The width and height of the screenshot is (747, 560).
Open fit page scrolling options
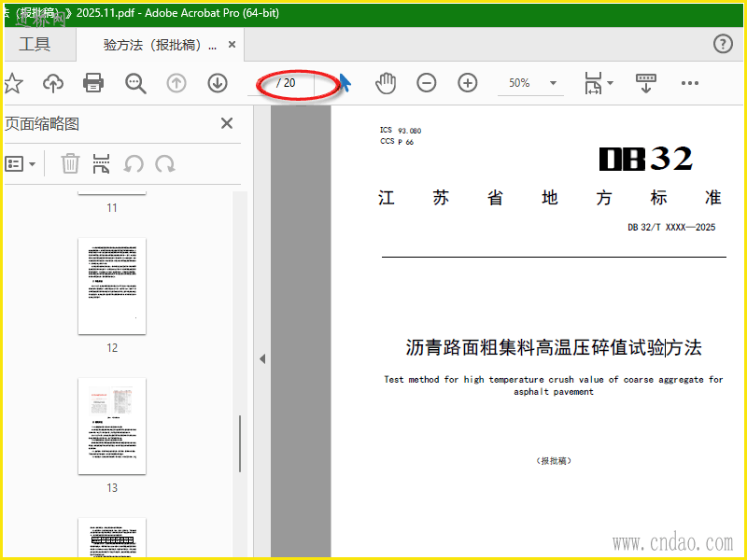click(x=598, y=83)
